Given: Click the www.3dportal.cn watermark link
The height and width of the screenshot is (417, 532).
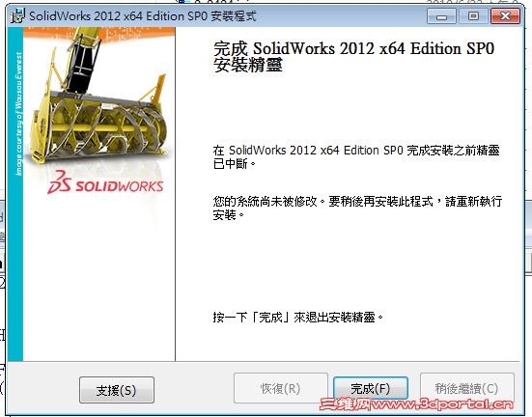Looking at the screenshot, I should pos(442,404).
